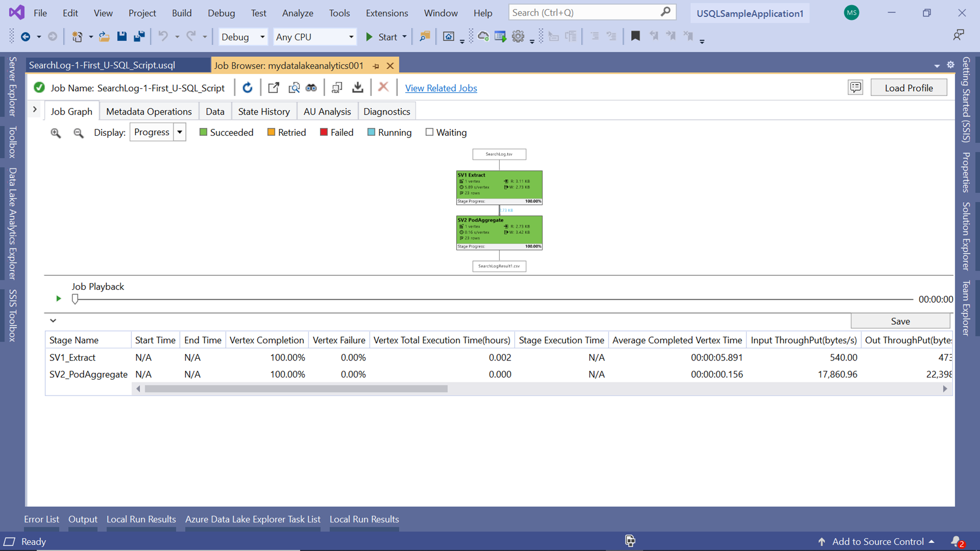The width and height of the screenshot is (980, 551).
Task: Click the Load Profile button
Action: click(x=908, y=88)
